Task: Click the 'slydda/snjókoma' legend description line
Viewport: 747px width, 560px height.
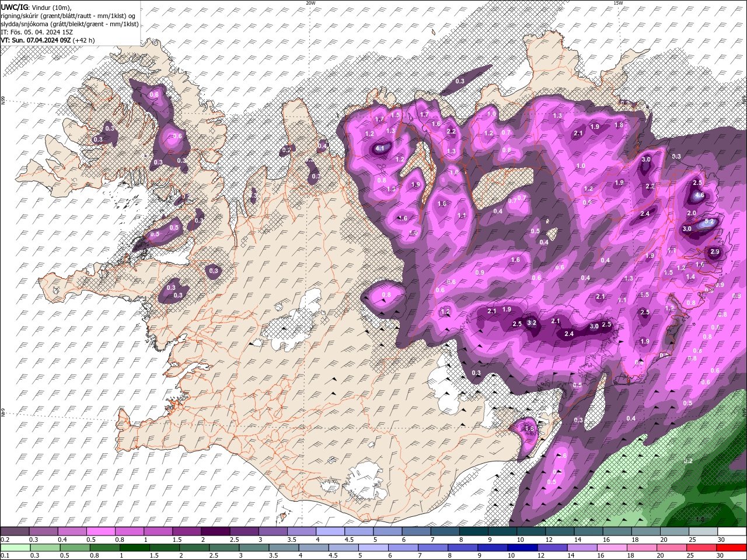Action: point(69,24)
